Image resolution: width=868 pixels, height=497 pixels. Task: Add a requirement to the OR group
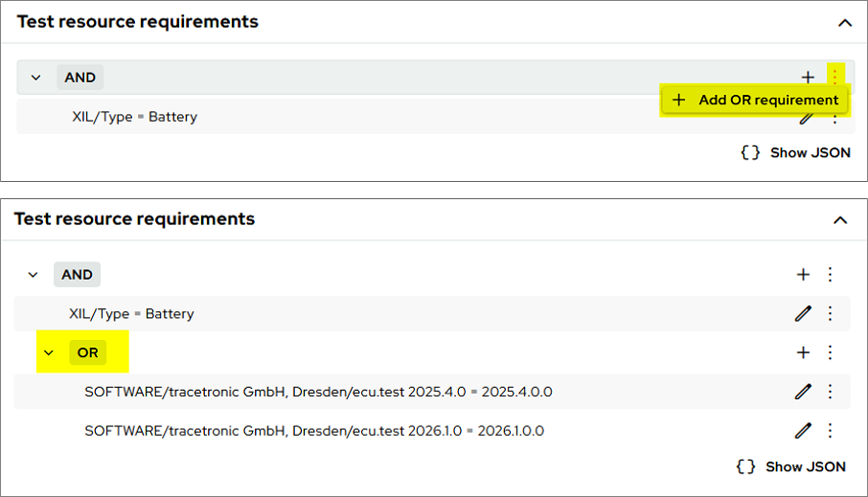803,352
